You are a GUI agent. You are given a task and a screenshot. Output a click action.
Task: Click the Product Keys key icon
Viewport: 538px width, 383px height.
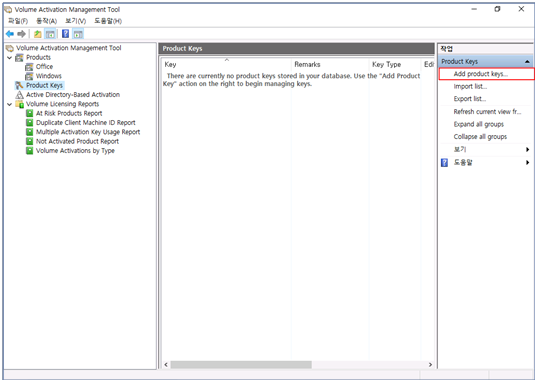pyautogui.click(x=20, y=85)
